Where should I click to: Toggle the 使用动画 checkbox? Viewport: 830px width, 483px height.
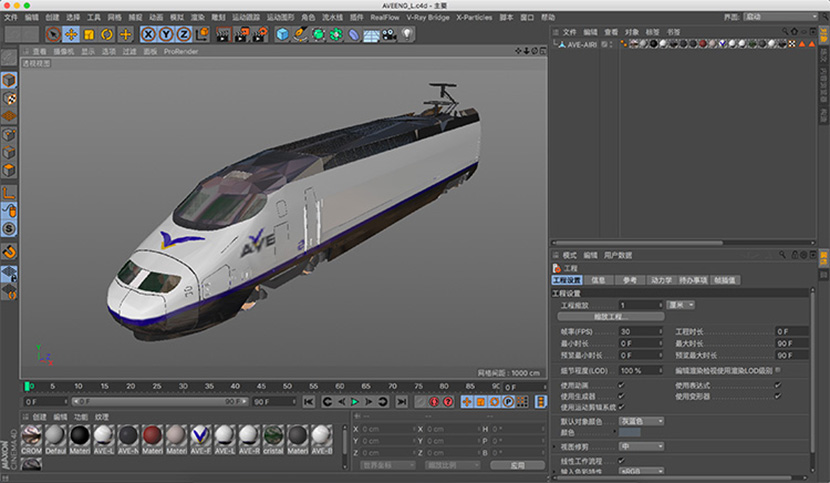click(621, 385)
